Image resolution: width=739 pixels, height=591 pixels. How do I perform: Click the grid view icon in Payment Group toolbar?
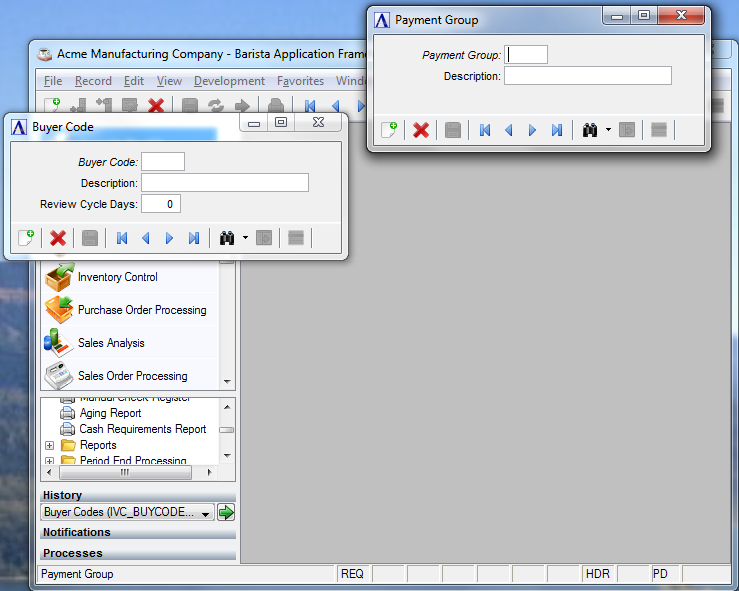pos(659,130)
